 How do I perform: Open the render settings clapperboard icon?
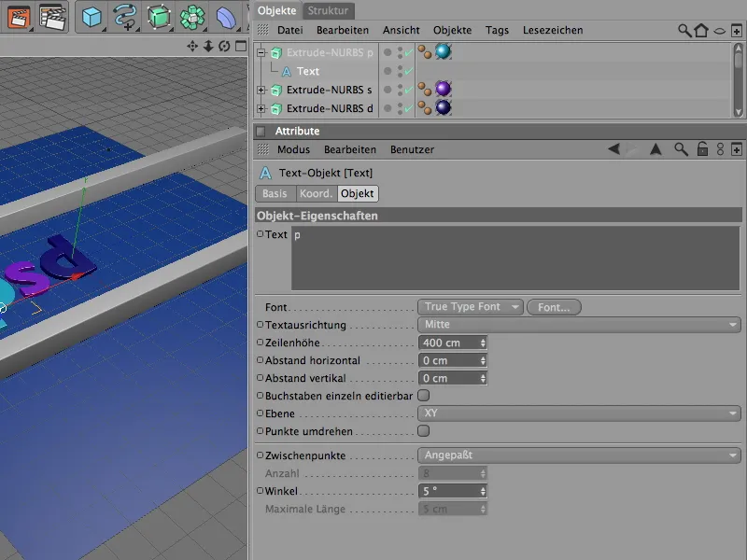coord(54,17)
